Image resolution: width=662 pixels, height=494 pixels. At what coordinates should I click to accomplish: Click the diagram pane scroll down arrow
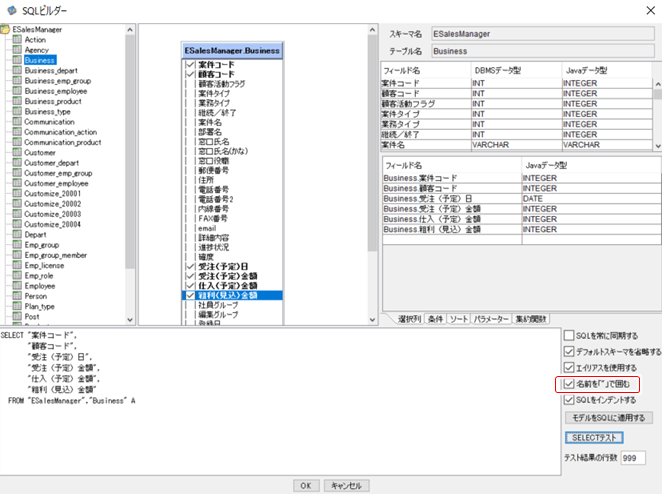(372, 320)
